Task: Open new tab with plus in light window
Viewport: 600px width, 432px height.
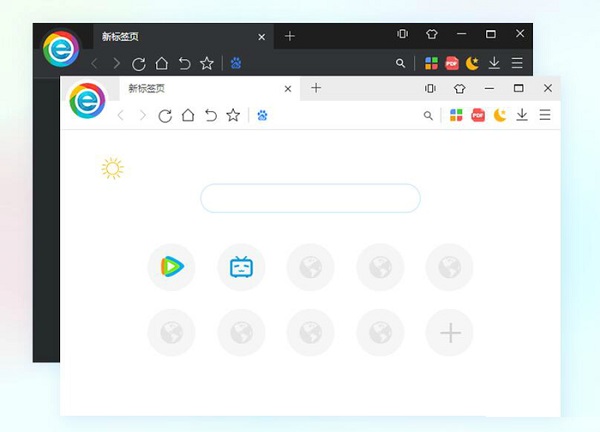Action: click(x=316, y=88)
